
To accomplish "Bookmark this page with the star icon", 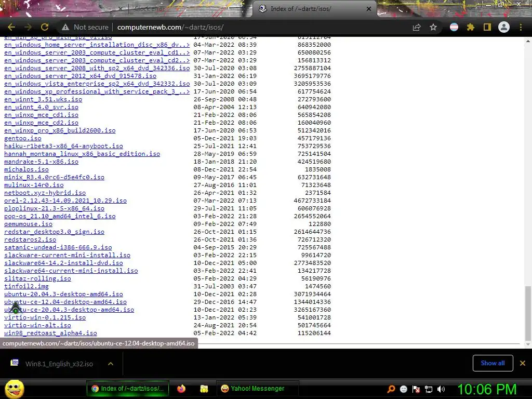I will point(433,27).
